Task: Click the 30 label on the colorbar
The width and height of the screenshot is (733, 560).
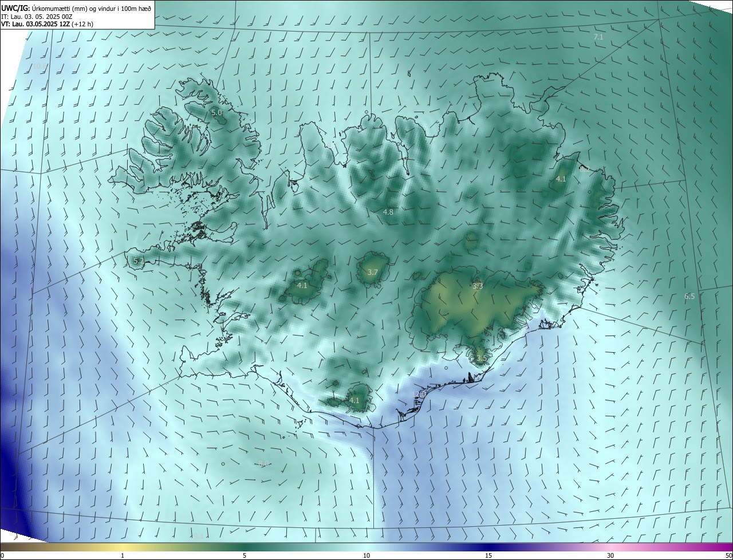Action: 610,555
